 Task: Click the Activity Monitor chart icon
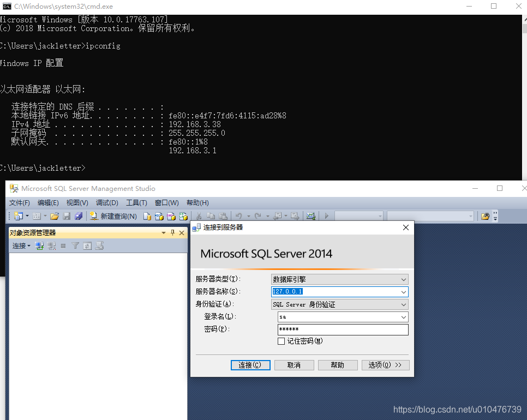click(311, 216)
